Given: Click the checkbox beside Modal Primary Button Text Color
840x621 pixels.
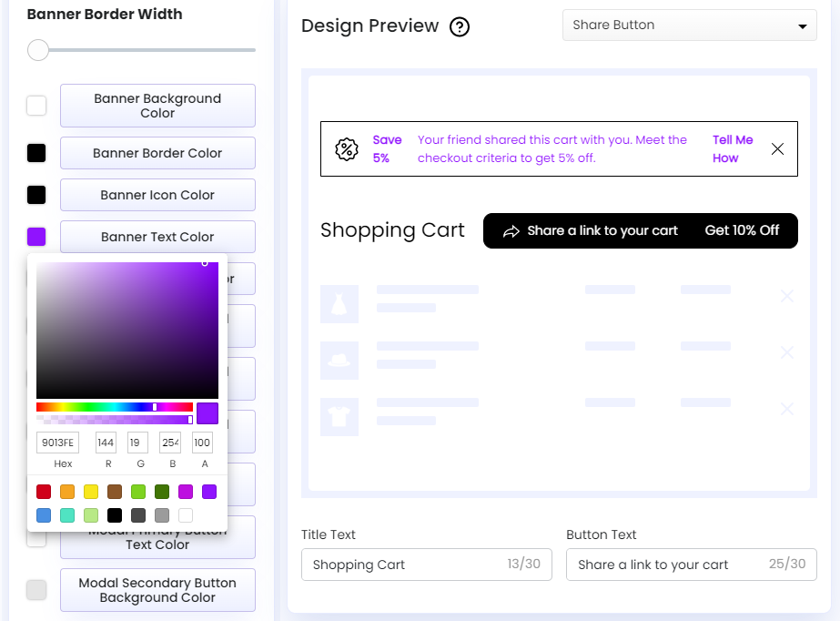Looking at the screenshot, I should 36,537.
